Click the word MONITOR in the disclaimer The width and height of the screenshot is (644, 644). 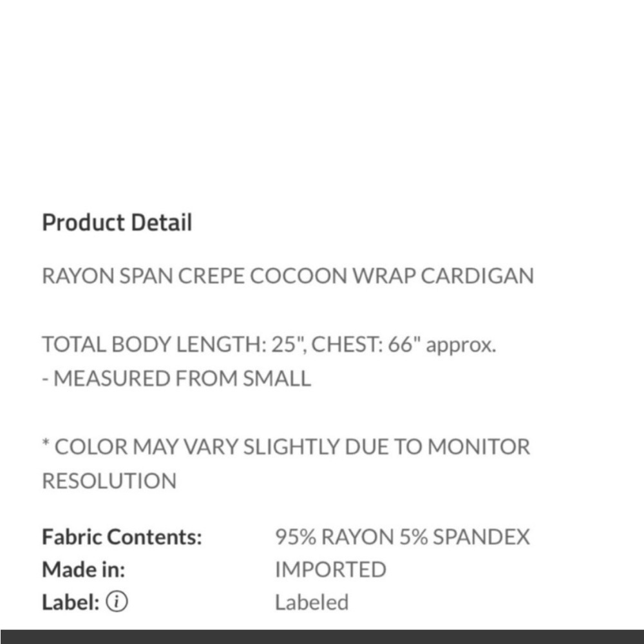[x=479, y=447]
